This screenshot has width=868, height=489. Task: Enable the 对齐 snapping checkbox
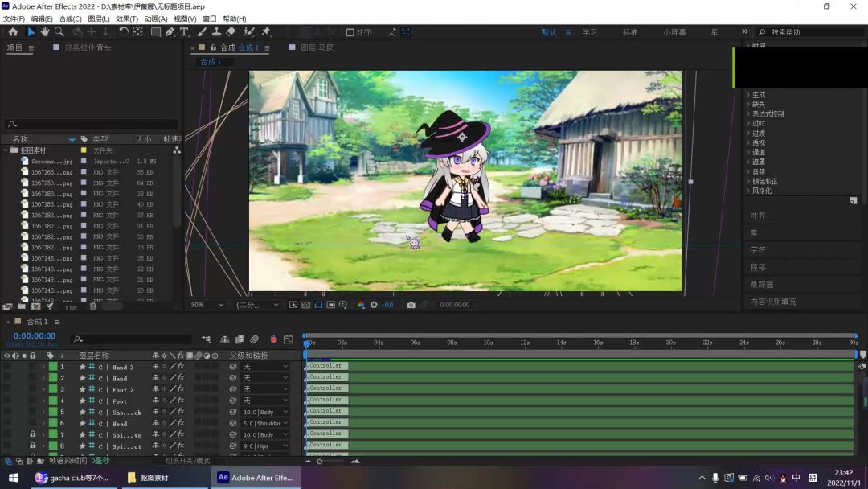pyautogui.click(x=350, y=32)
